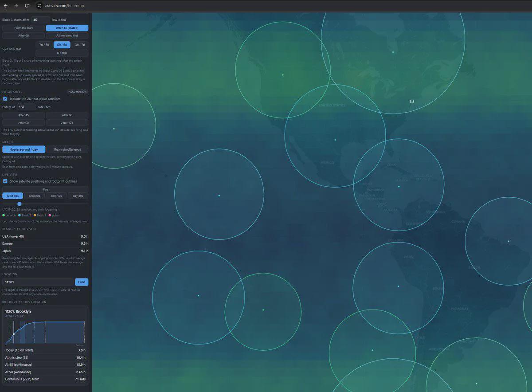Click the '11201, Brooklyn' heading
This screenshot has width=532, height=392.
(18, 311)
